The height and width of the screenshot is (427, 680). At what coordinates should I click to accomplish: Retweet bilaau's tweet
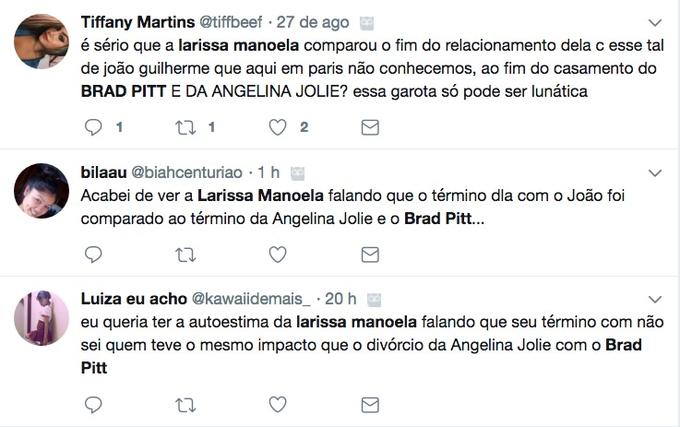[185, 254]
